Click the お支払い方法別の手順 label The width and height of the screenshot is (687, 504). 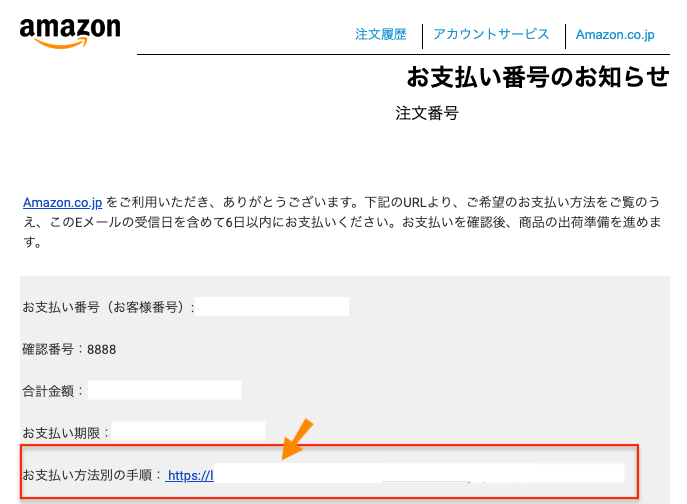pos(90,475)
